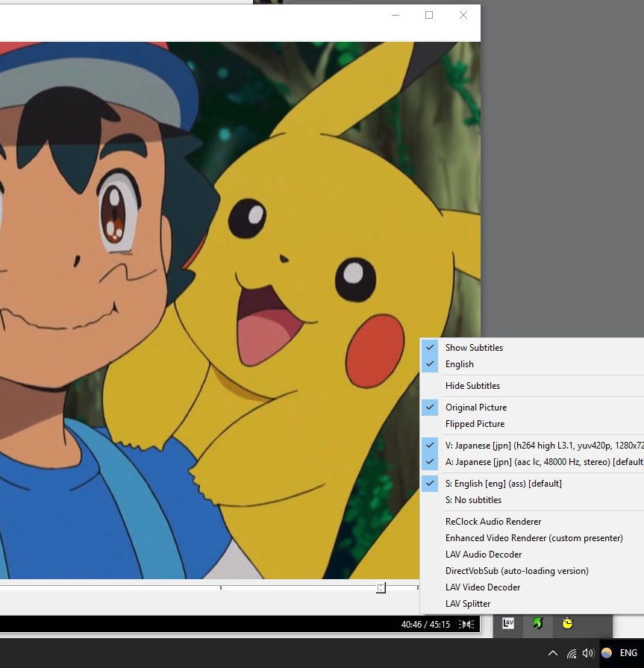Open Enhanced Video Renderer (custom presenter) entry

532,538
